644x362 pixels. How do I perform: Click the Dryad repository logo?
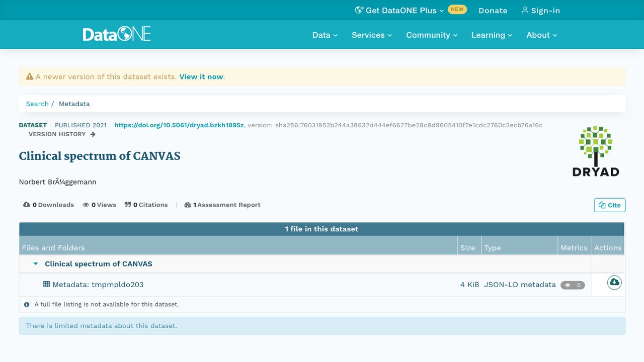(596, 151)
